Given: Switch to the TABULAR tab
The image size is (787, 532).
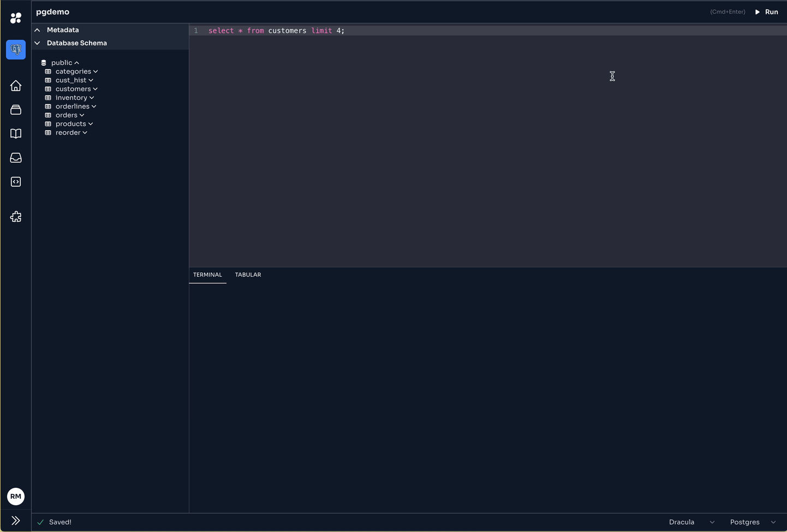Looking at the screenshot, I should pyautogui.click(x=248, y=275).
